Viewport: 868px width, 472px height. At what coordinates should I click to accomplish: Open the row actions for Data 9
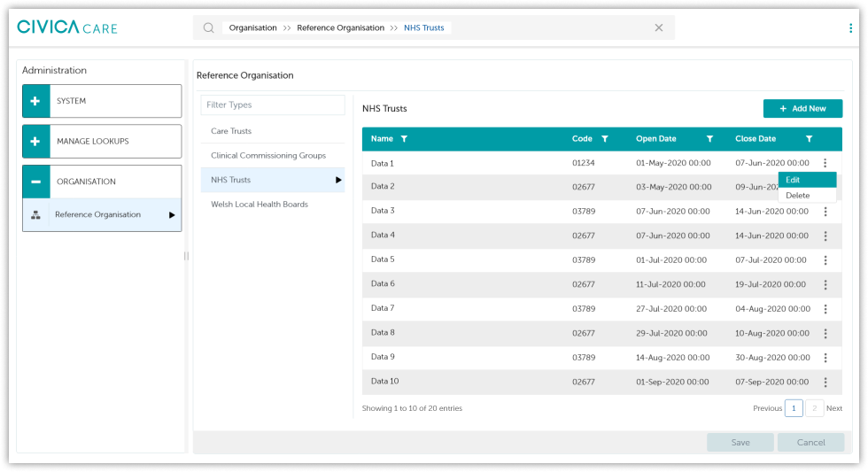[x=825, y=358]
